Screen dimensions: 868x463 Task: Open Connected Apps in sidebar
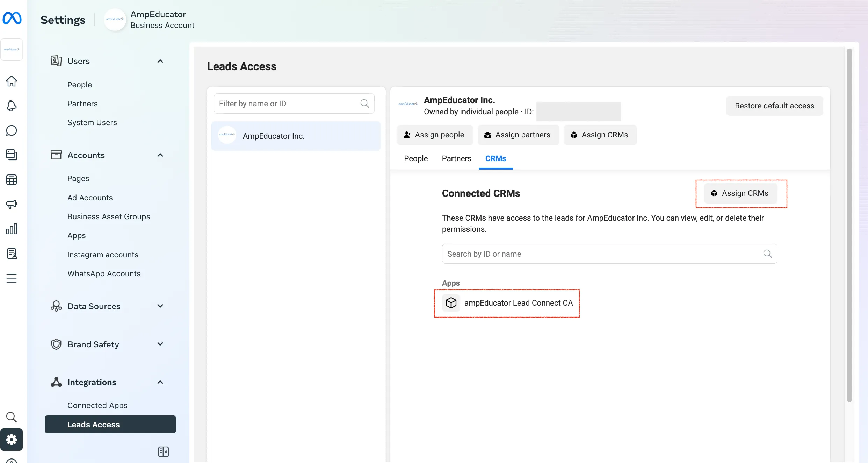97,405
